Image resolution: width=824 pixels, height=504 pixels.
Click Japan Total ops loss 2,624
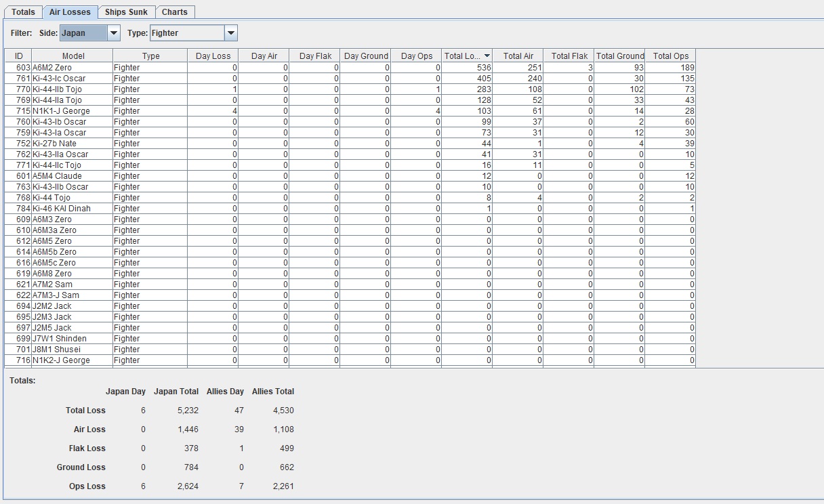[x=188, y=486]
